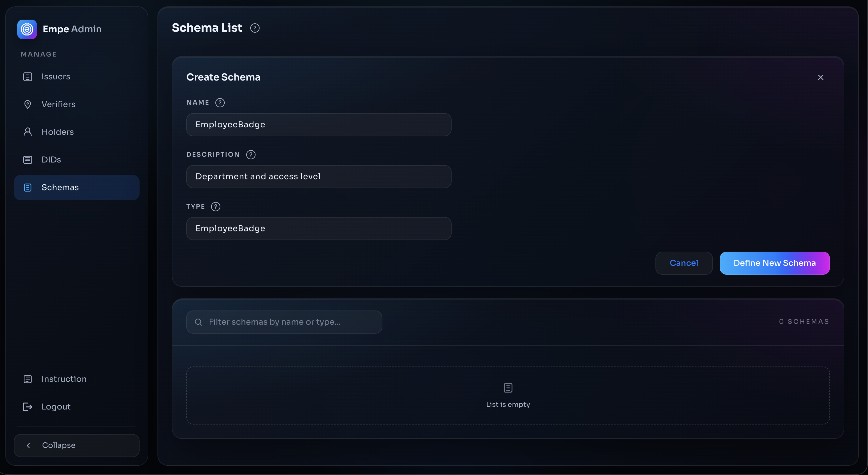
Task: Navigate to Holders
Action: pyautogui.click(x=76, y=132)
